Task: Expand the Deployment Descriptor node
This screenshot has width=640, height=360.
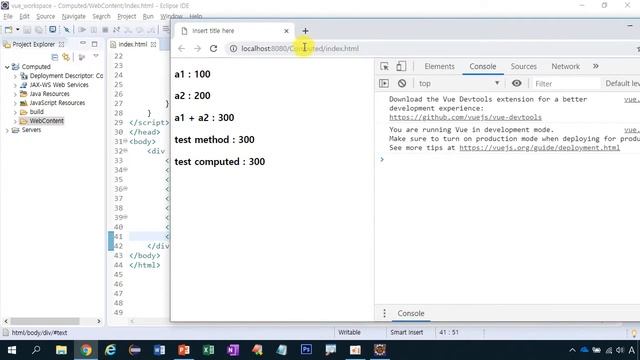Action: (x=15, y=76)
